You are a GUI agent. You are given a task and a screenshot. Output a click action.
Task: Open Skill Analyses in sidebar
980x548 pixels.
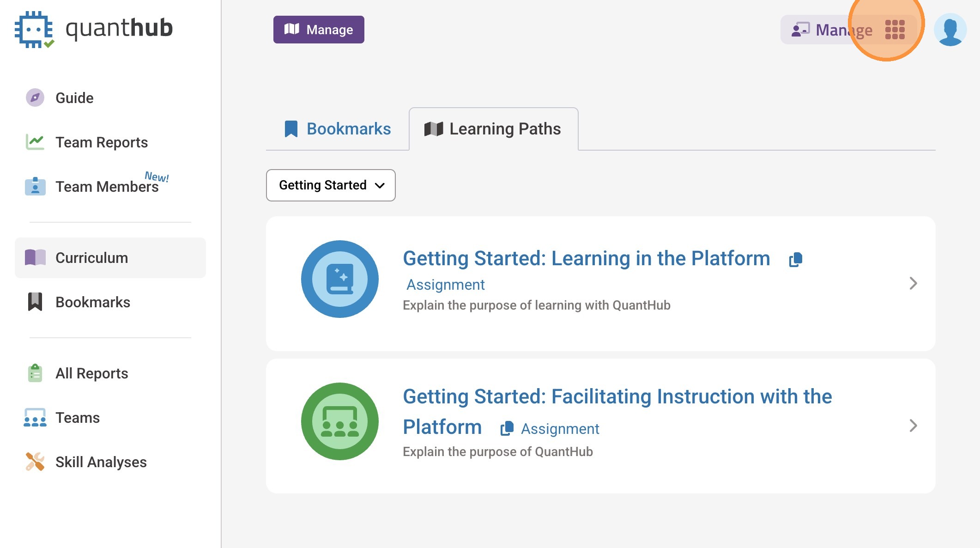coord(101,462)
